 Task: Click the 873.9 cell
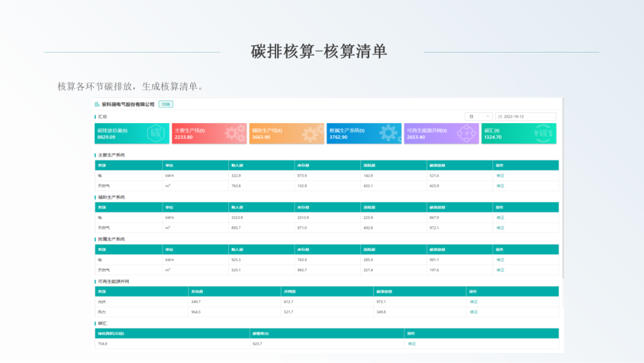302,176
